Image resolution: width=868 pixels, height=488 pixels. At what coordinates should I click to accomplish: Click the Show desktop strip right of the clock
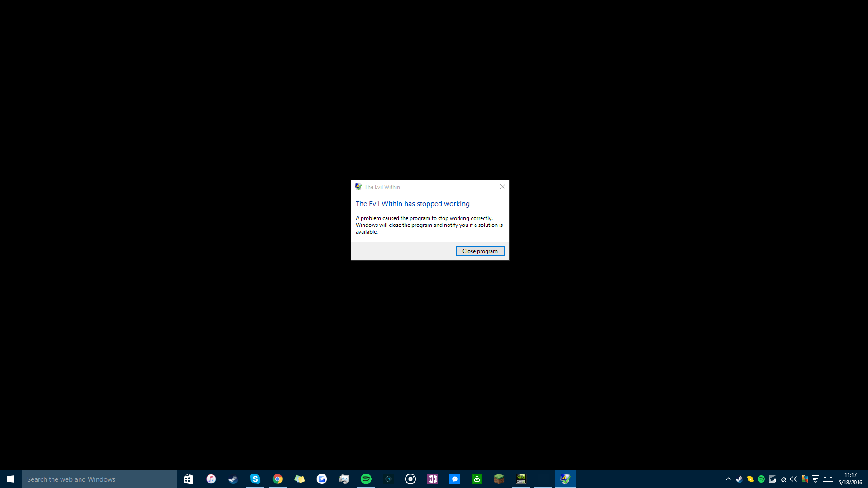point(867,479)
